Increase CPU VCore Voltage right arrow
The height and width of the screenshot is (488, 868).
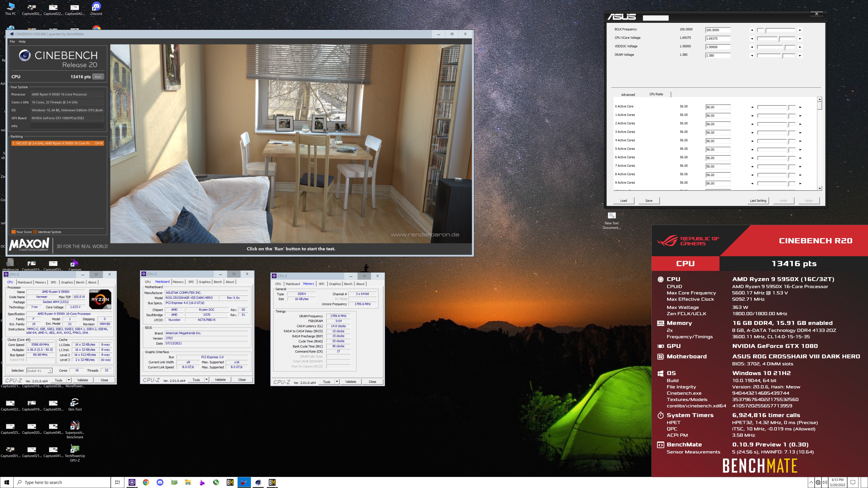point(800,38)
